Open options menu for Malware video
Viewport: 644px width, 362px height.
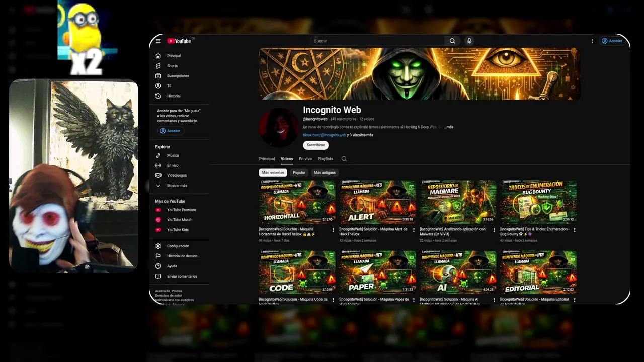494,230
